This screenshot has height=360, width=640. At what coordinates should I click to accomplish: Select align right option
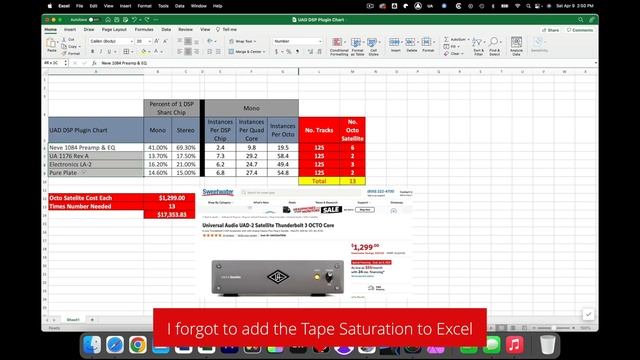(x=196, y=52)
